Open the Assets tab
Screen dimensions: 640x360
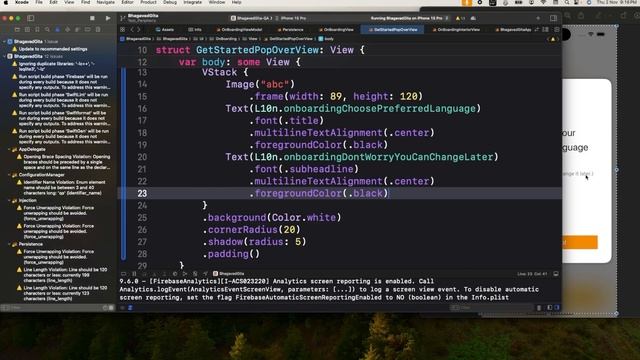pyautogui.click(x=165, y=30)
